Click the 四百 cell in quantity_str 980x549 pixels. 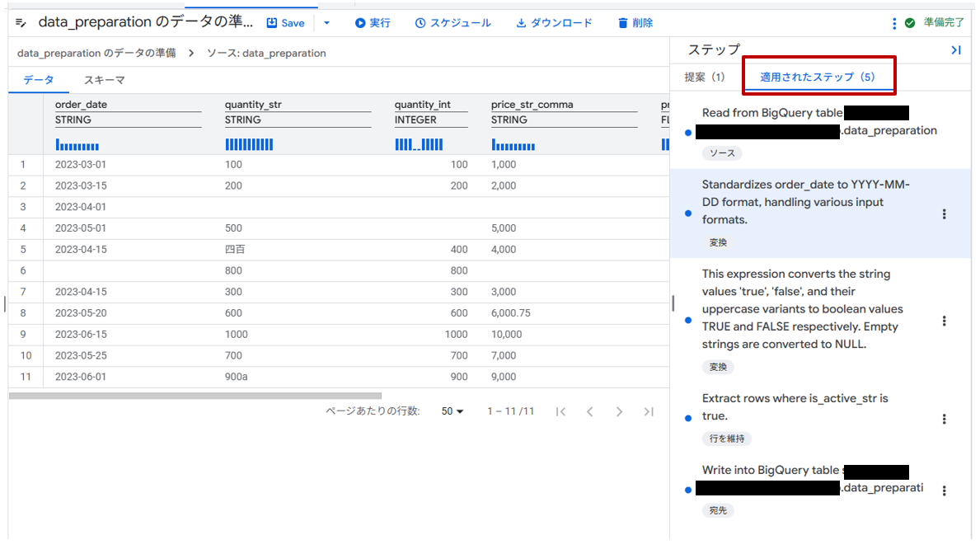click(235, 250)
